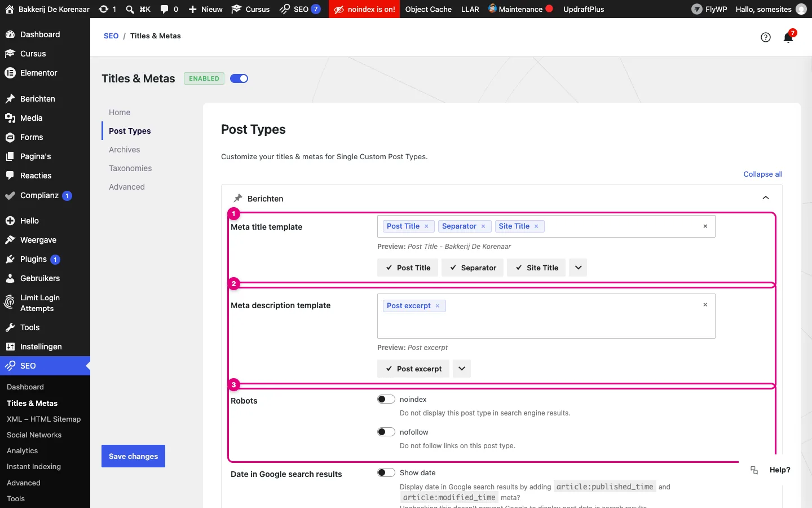Remove the Post excerpt tag
The image size is (812, 508).
pyautogui.click(x=438, y=306)
